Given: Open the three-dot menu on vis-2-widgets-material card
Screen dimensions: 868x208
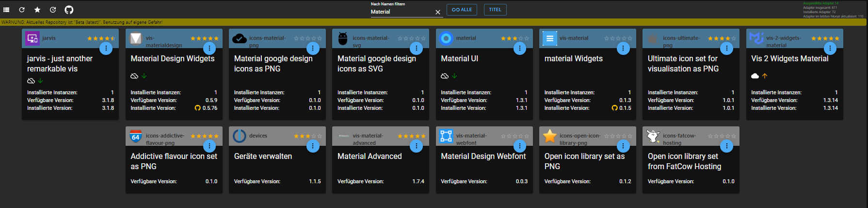Looking at the screenshot, I should pos(830,48).
